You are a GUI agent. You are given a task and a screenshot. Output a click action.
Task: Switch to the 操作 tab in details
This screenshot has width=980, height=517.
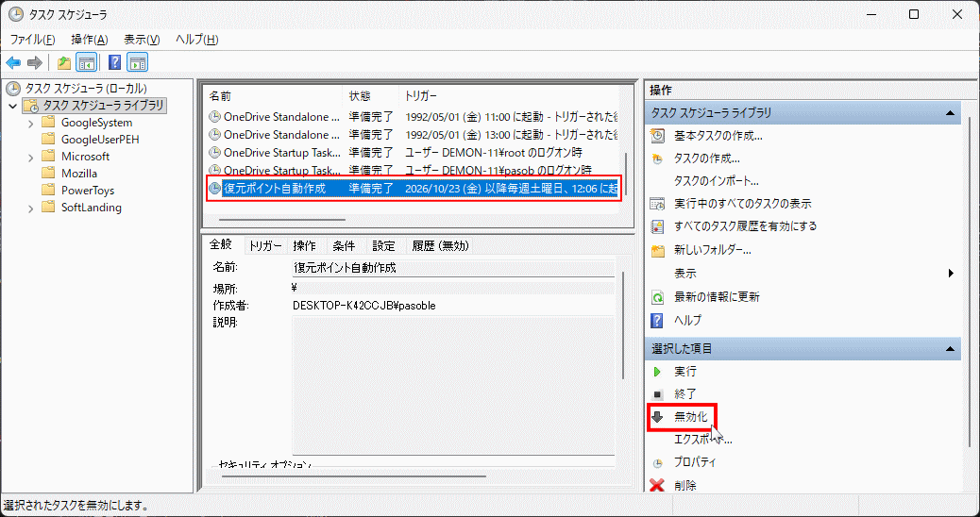[304, 246]
